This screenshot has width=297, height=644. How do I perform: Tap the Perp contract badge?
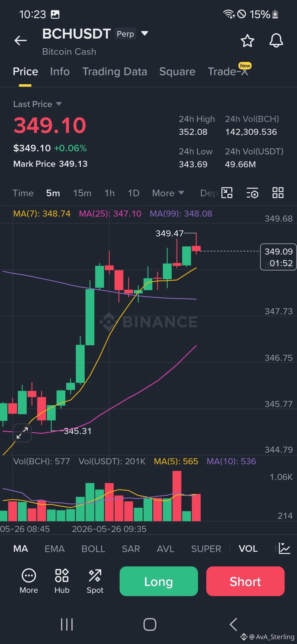[125, 34]
